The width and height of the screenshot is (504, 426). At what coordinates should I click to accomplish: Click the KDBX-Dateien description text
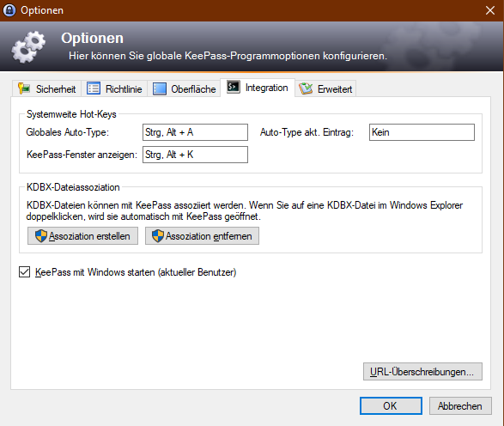[x=245, y=211]
